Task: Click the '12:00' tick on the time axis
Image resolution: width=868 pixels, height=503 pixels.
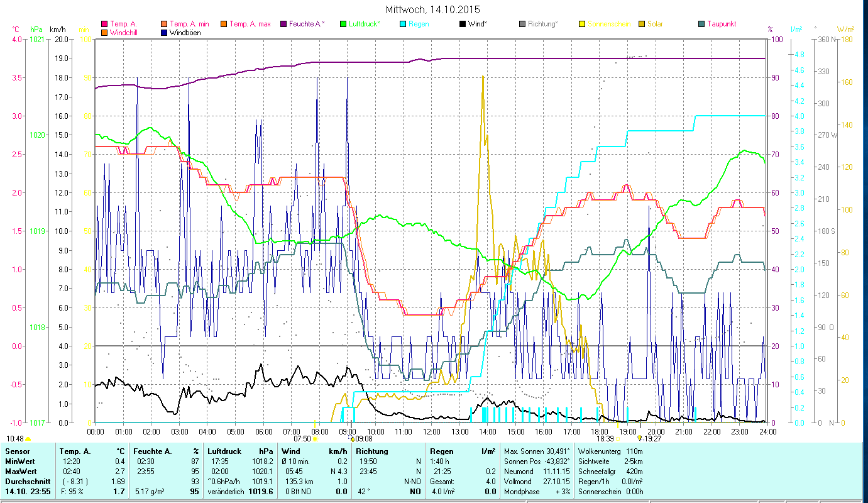Action: (x=431, y=431)
